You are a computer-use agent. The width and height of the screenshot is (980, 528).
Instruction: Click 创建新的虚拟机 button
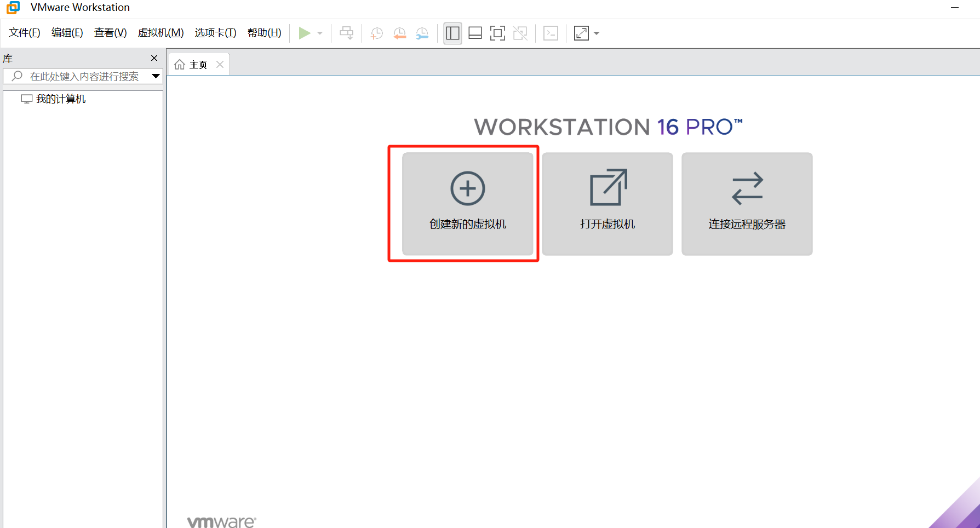click(468, 204)
